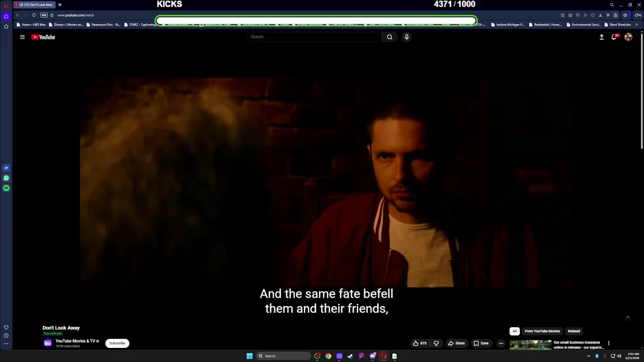The image size is (644, 362).
Task: Open Messenger in Opera sidebar
Action: [x=6, y=168]
